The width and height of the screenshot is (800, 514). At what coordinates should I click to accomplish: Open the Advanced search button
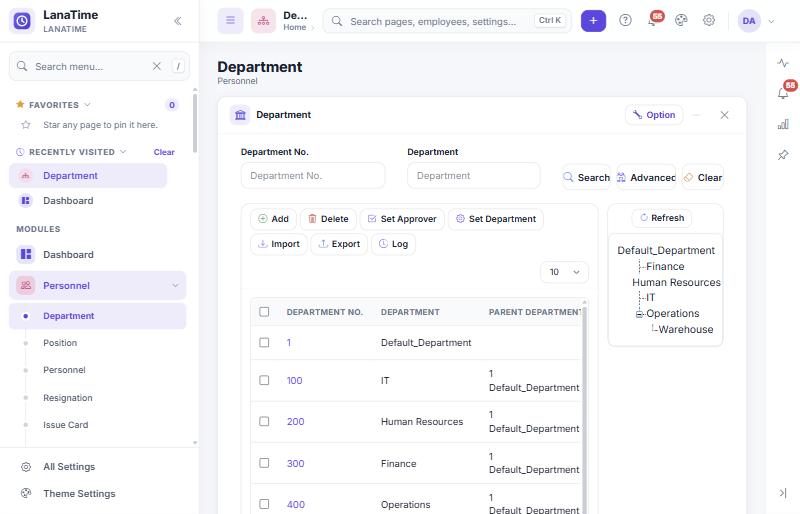(646, 177)
